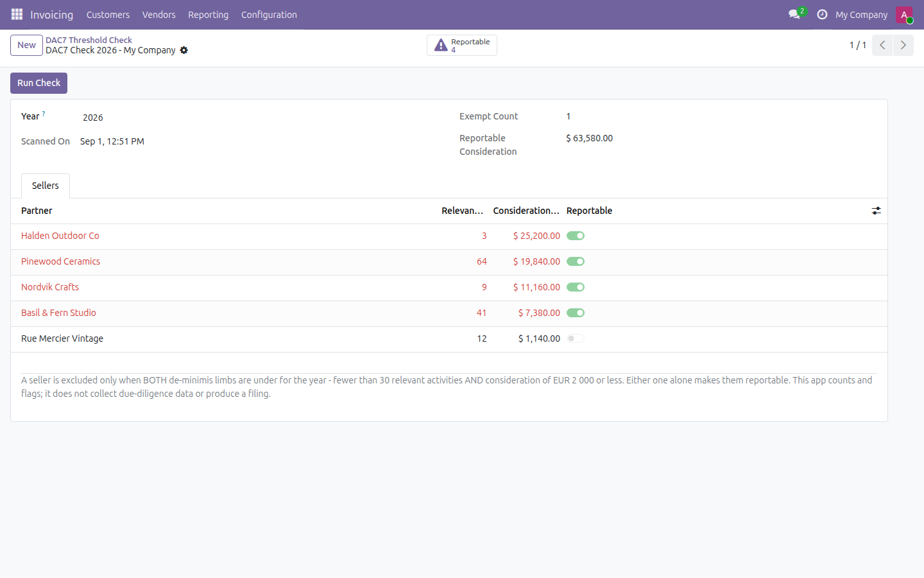Click the $ 7,380.00 consideration cell

(539, 313)
